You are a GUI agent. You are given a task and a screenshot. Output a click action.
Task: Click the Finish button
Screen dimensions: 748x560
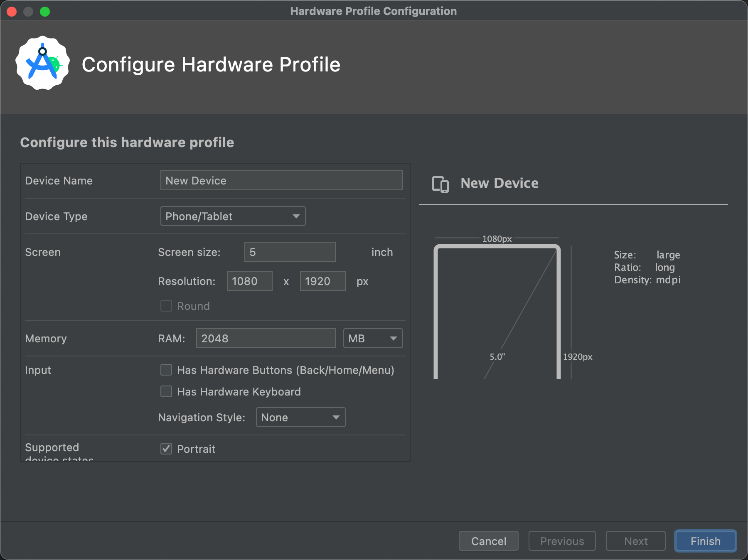point(705,541)
